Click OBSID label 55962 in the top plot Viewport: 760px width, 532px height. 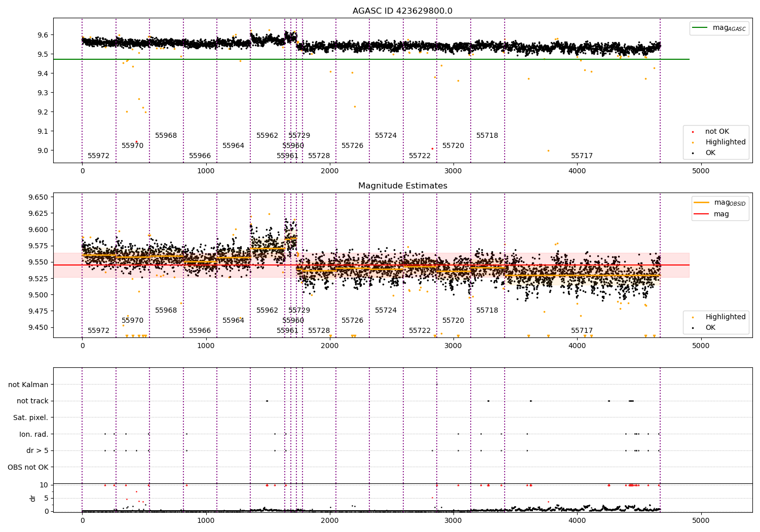tap(268, 136)
